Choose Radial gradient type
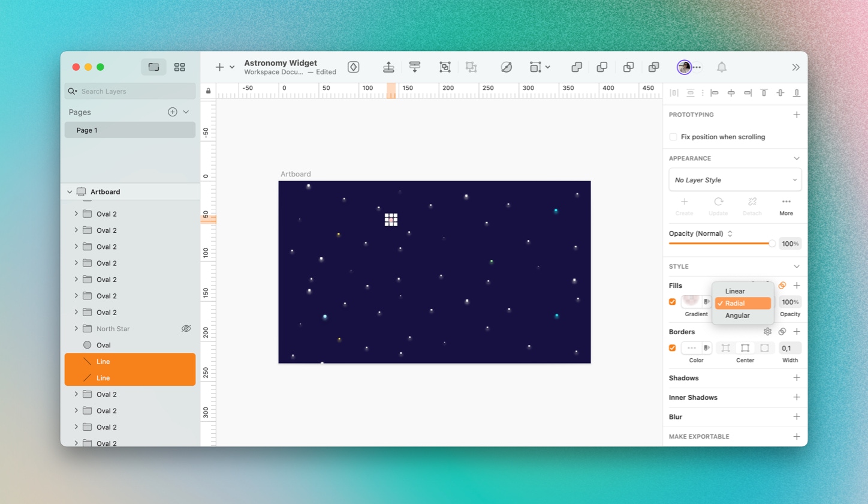868x504 pixels. point(743,304)
